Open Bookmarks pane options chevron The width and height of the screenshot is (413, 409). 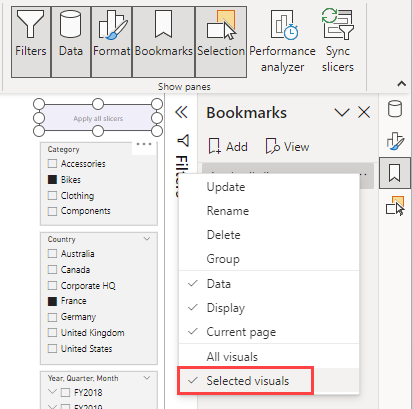(x=342, y=113)
